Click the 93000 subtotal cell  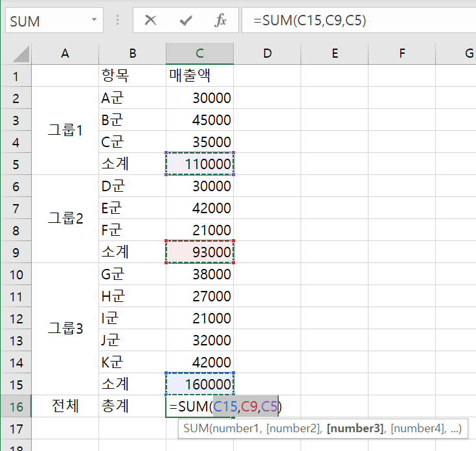(x=199, y=252)
